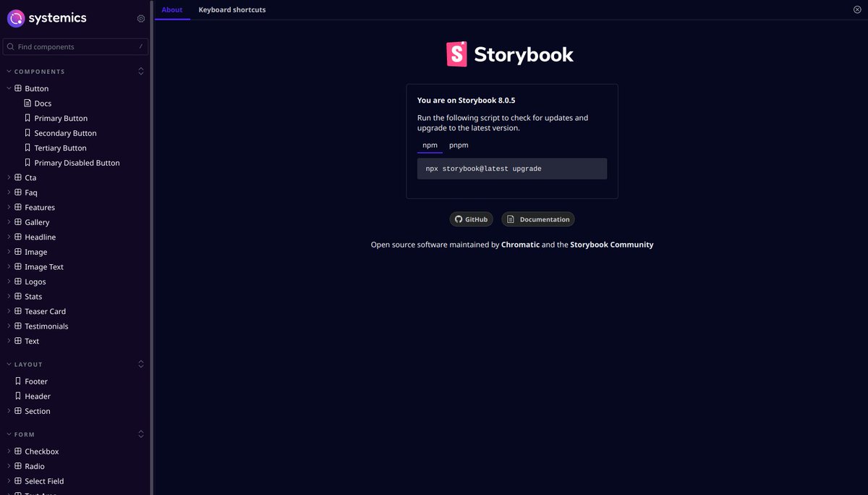
Task: Click the Docs document icon
Action: click(x=27, y=103)
